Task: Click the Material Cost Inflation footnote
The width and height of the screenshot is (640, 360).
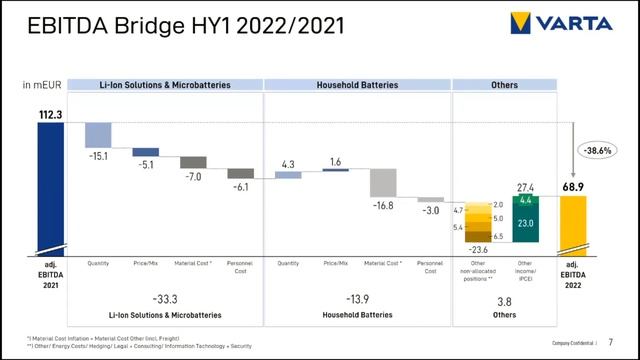Action: tap(103, 338)
